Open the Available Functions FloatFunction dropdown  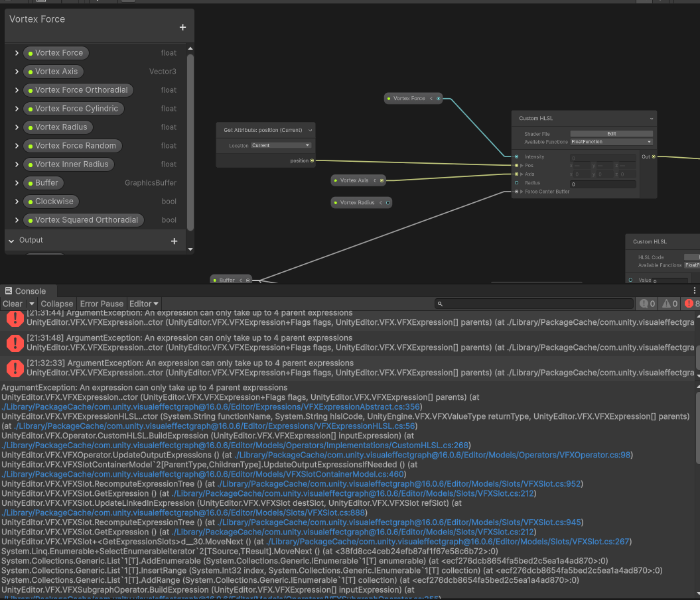[x=611, y=142]
